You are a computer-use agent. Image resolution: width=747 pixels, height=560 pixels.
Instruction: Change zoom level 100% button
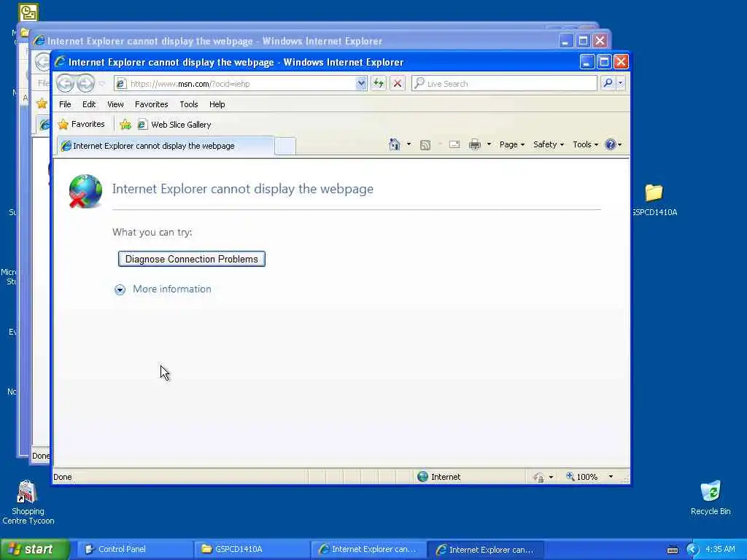(581, 477)
